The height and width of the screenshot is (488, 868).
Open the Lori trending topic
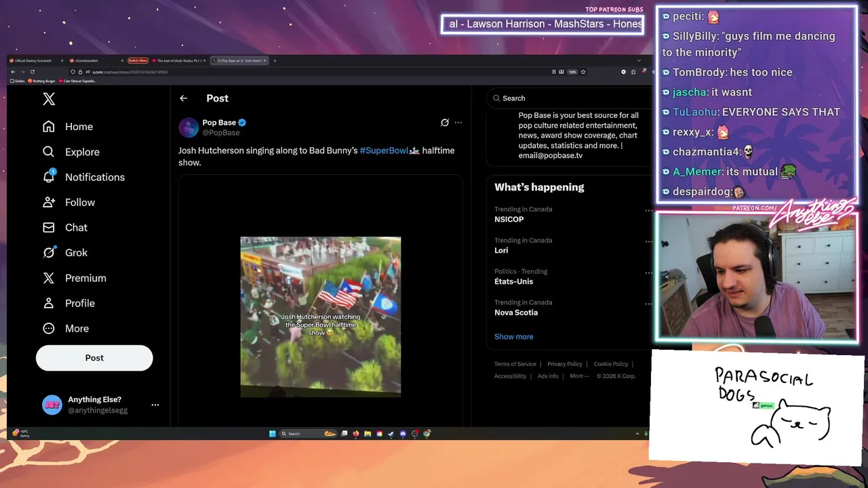tap(501, 250)
